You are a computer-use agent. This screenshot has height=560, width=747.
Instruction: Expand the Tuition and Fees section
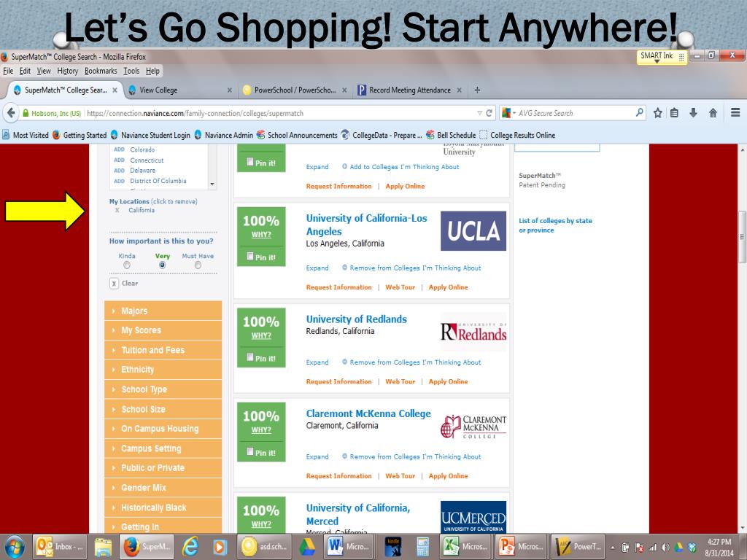[163, 350]
